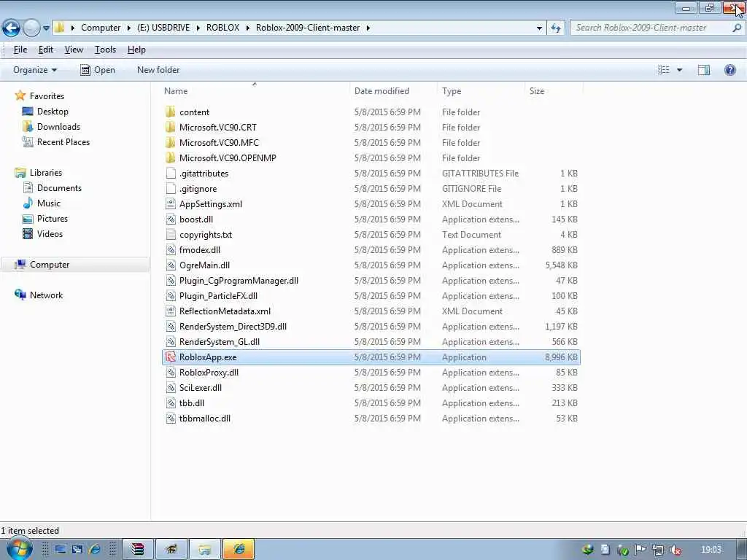
Task: Select the tbbmalloc.dll file name
Action: [205, 418]
